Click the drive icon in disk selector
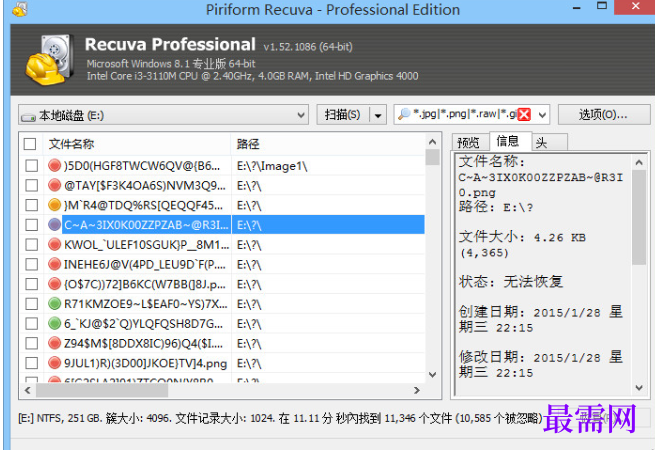655x450 pixels. click(x=28, y=117)
